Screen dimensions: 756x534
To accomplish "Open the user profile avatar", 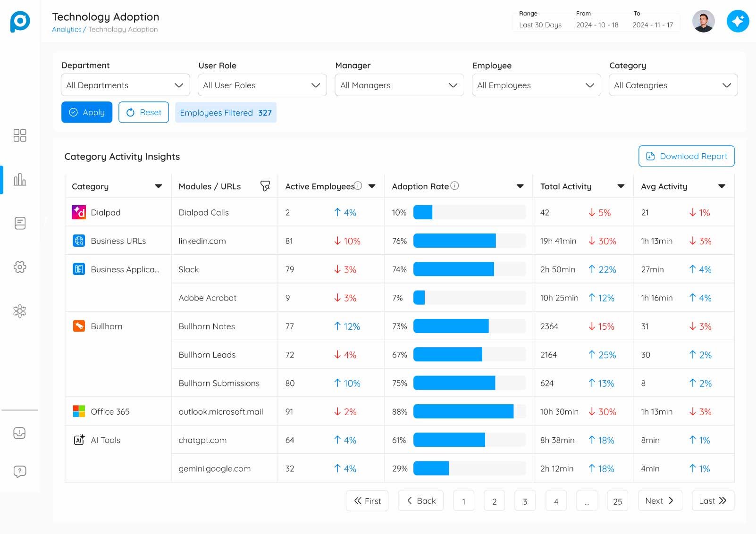I will coord(703,21).
